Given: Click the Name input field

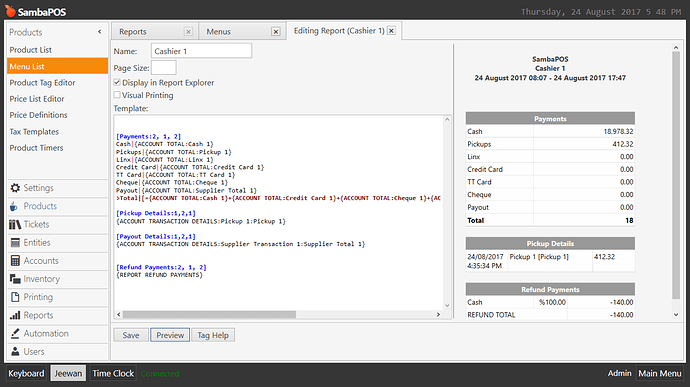Looking at the screenshot, I should tap(202, 51).
